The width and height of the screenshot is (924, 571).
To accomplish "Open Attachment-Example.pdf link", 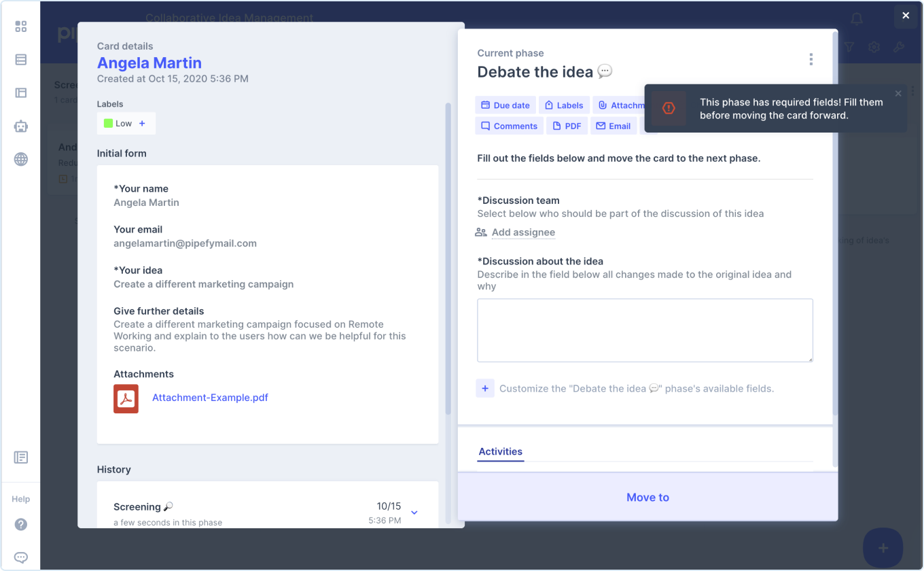I will pyautogui.click(x=210, y=397).
